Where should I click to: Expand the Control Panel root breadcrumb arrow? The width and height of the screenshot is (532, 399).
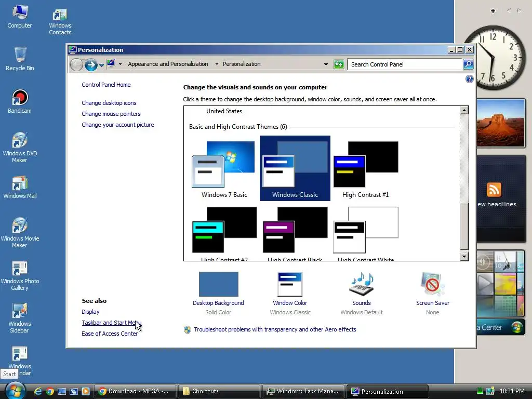[120, 64]
